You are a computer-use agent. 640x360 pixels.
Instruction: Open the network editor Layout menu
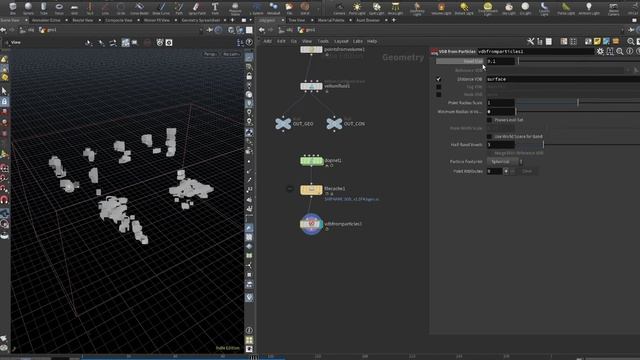[341, 41]
